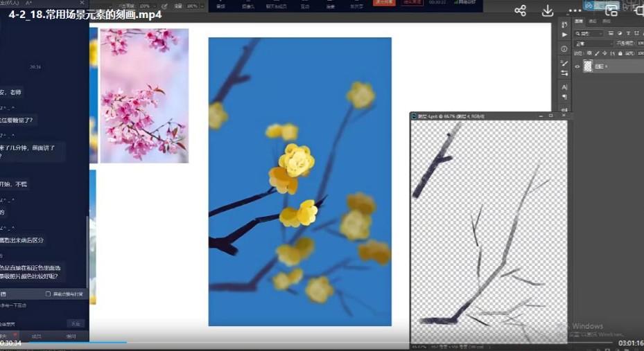644x351 pixels.
Task: Switch to the Layers panel tab
Action: point(580,21)
